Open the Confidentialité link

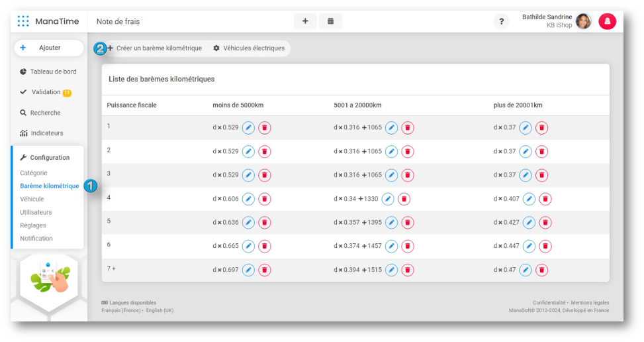[549, 302]
